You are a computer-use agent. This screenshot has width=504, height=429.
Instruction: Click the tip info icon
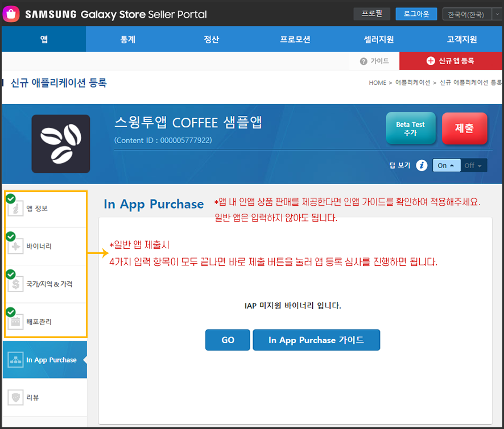tap(422, 165)
